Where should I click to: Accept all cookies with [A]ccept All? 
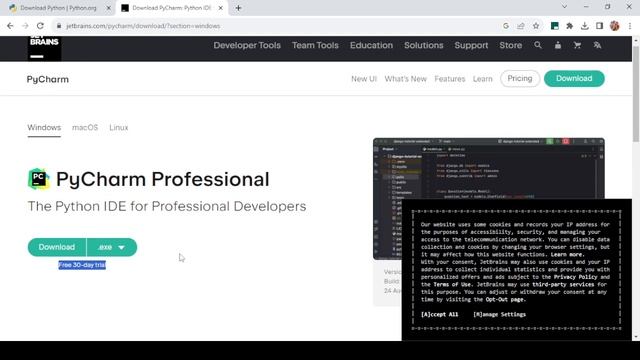[440, 314]
